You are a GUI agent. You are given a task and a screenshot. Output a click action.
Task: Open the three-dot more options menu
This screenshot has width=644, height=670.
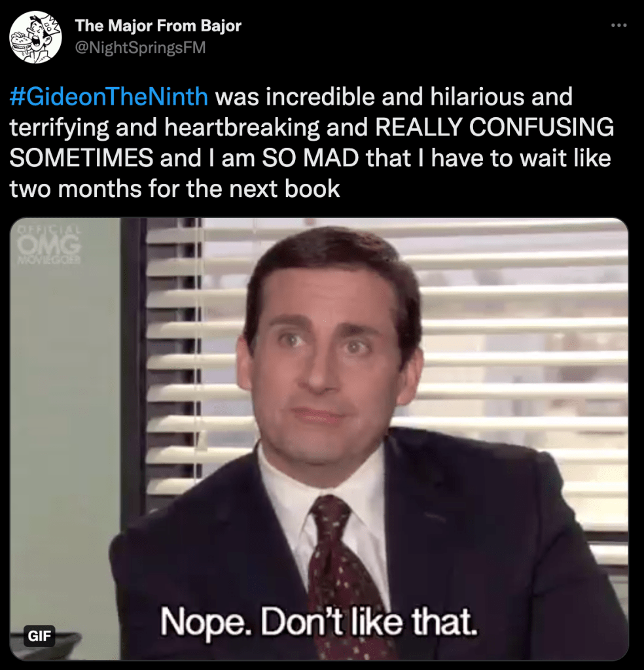pos(618,26)
